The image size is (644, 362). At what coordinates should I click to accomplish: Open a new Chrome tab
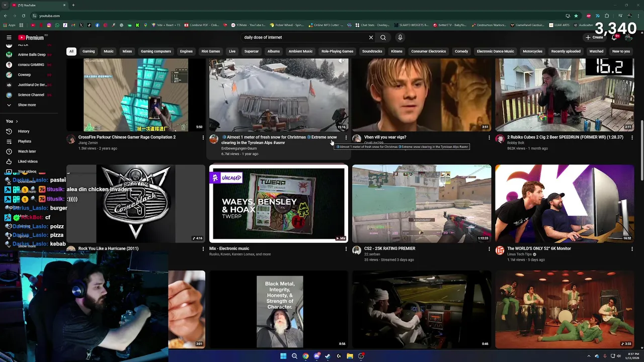pos(73,5)
